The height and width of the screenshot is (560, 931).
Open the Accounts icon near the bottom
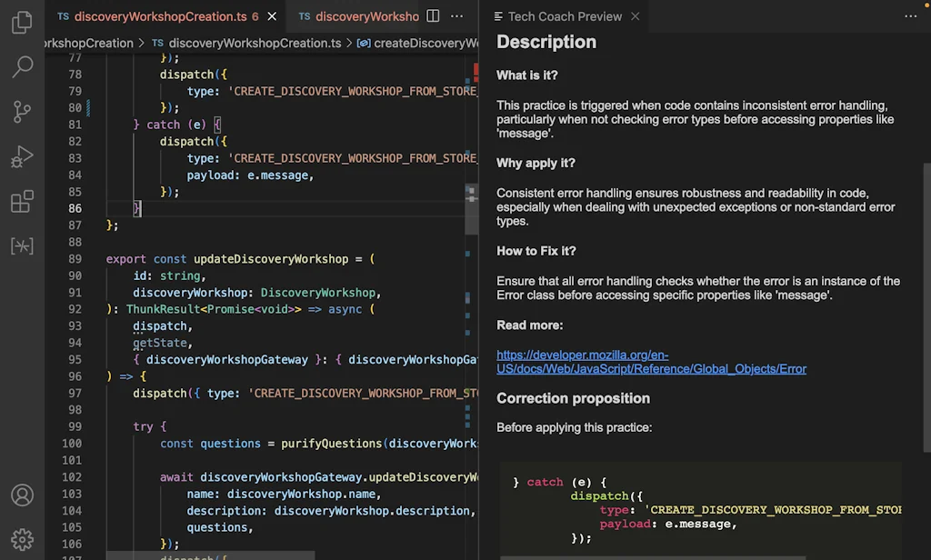click(22, 495)
